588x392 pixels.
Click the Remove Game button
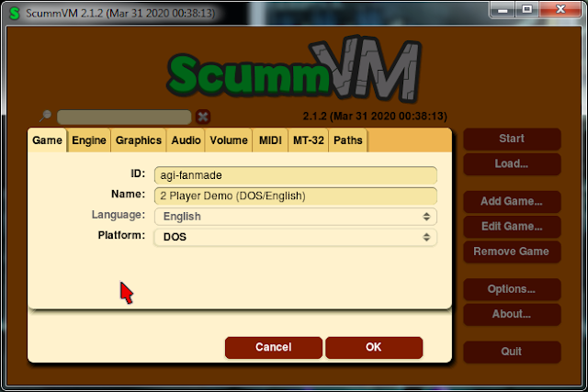pos(512,252)
